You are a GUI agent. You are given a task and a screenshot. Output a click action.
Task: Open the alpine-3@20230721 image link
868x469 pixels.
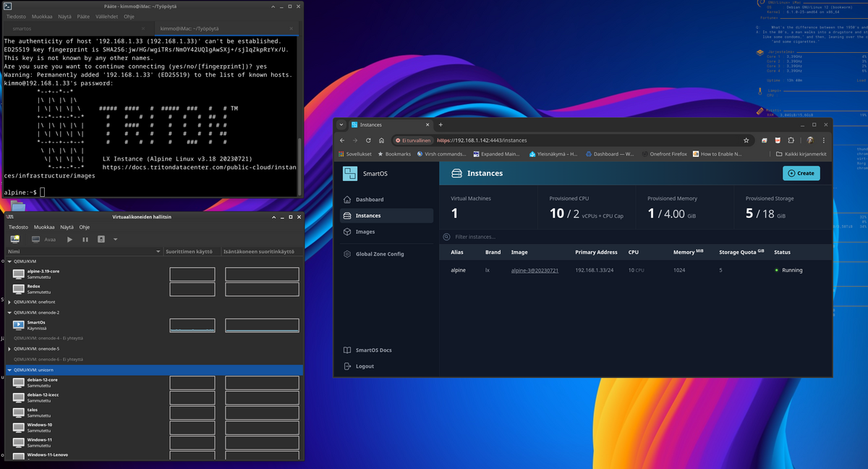[x=535, y=270]
